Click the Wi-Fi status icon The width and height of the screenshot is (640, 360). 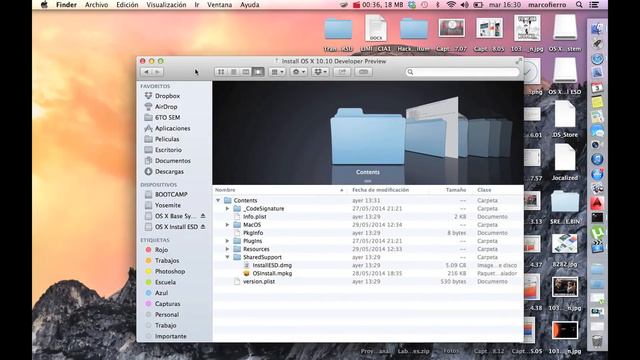pyautogui.click(x=451, y=5)
